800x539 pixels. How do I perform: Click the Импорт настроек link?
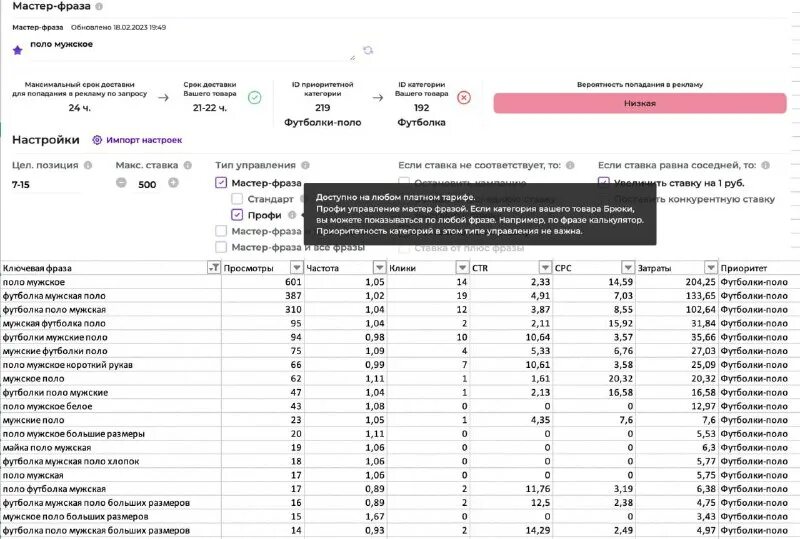[144, 140]
